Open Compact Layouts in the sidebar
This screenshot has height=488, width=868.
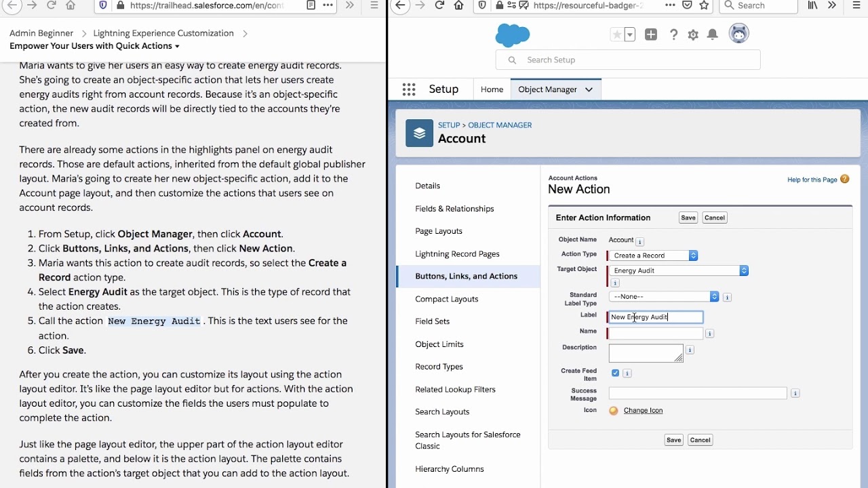point(447,299)
